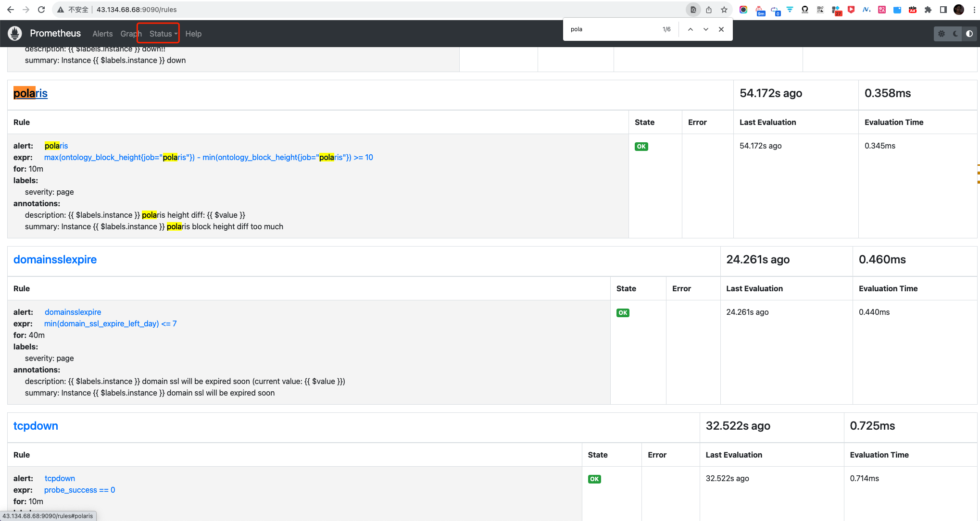Go to the next find result with the down chevron
The width and height of the screenshot is (980, 521).
point(706,29)
